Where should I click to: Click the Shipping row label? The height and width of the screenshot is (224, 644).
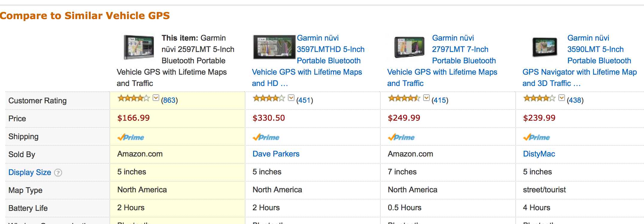click(23, 136)
